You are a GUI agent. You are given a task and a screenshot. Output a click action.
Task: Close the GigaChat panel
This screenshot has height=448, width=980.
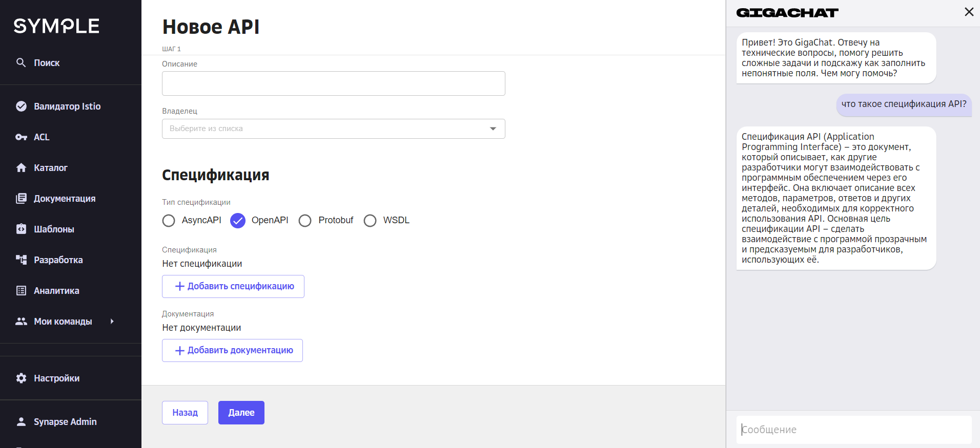(x=969, y=12)
